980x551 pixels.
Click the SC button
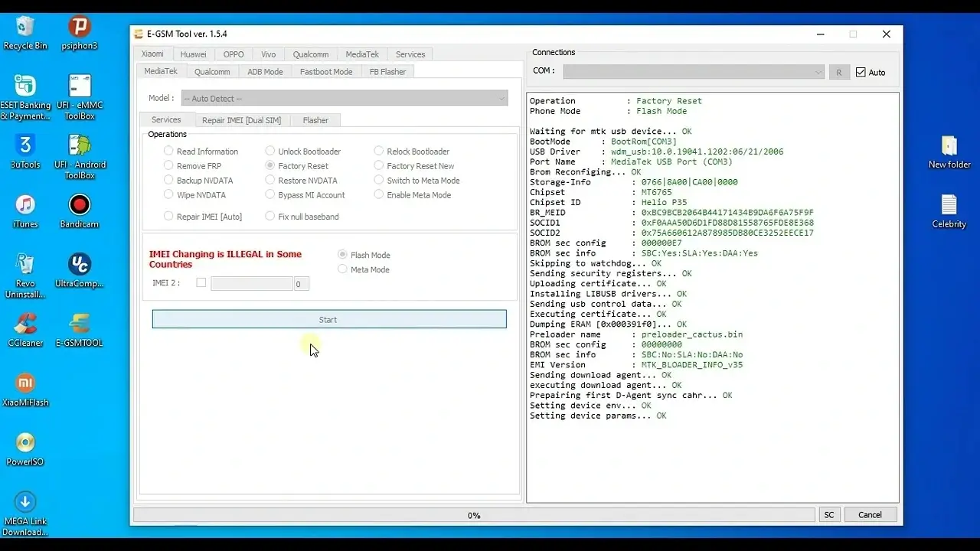coord(828,515)
